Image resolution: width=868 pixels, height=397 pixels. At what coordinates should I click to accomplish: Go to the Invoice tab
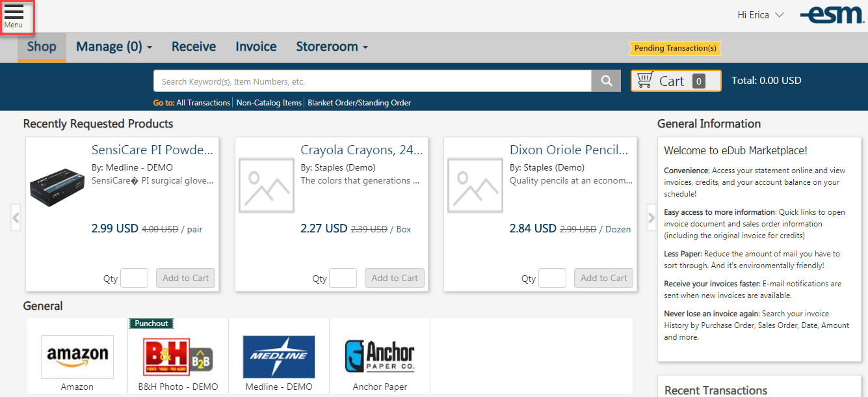(x=256, y=47)
